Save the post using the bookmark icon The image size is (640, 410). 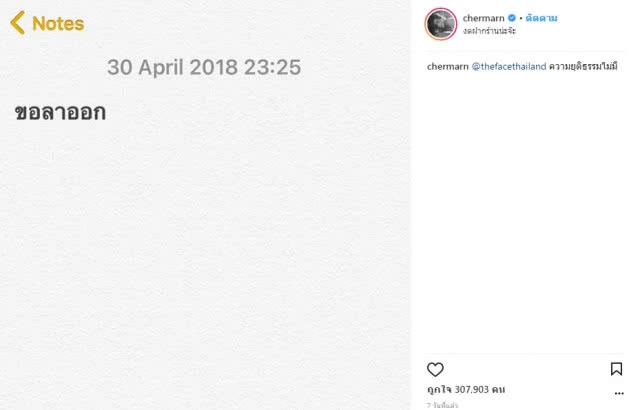616,369
